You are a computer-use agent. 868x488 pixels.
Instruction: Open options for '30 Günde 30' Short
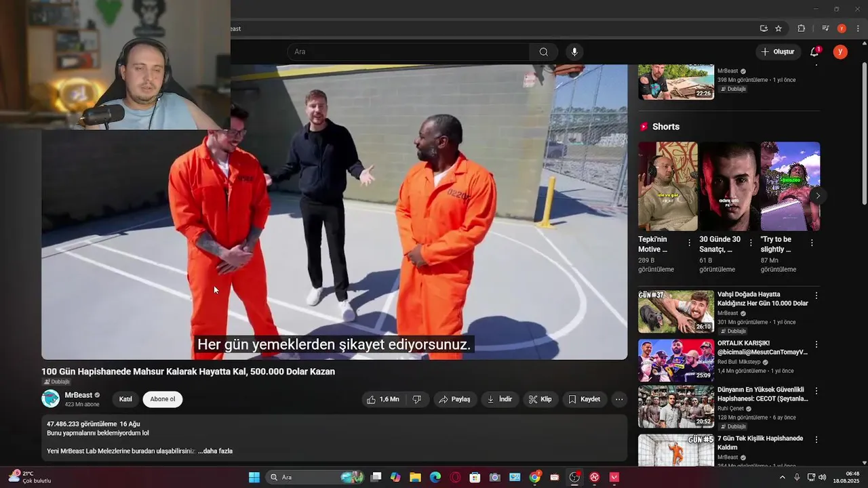point(751,243)
